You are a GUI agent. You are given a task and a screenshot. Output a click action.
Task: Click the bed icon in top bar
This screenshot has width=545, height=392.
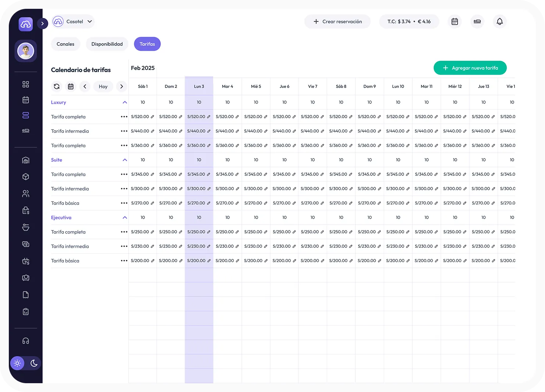tap(477, 22)
